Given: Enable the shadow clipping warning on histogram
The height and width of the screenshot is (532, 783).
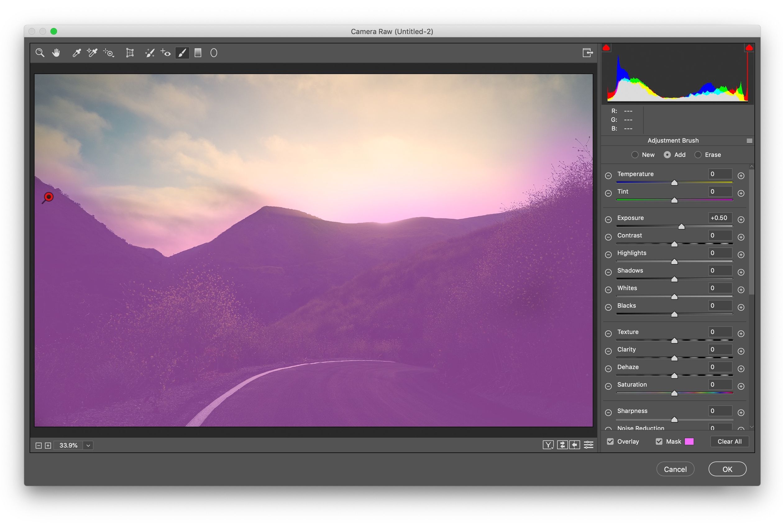Looking at the screenshot, I should tap(607, 48).
